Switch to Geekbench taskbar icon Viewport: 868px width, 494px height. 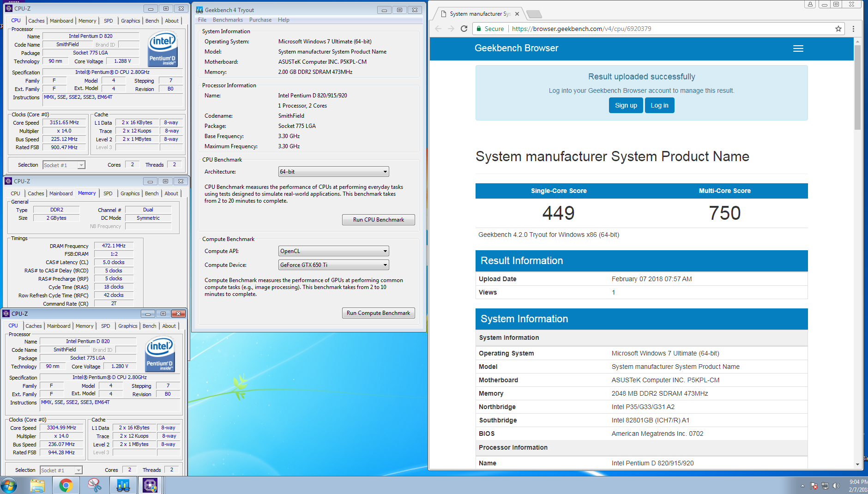[123, 485]
